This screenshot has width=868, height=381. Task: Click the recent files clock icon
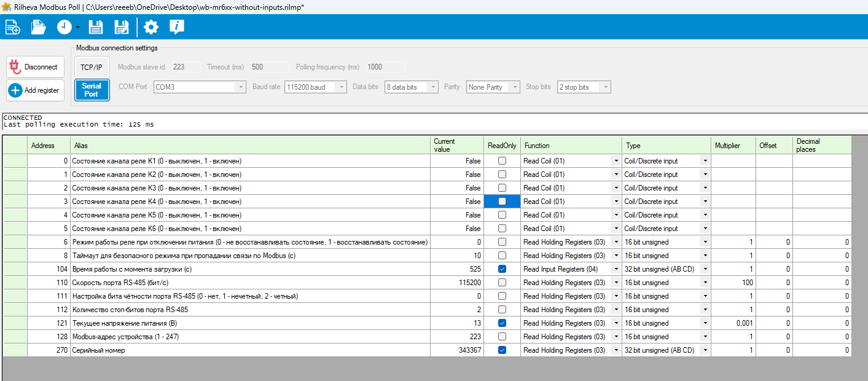point(65,27)
